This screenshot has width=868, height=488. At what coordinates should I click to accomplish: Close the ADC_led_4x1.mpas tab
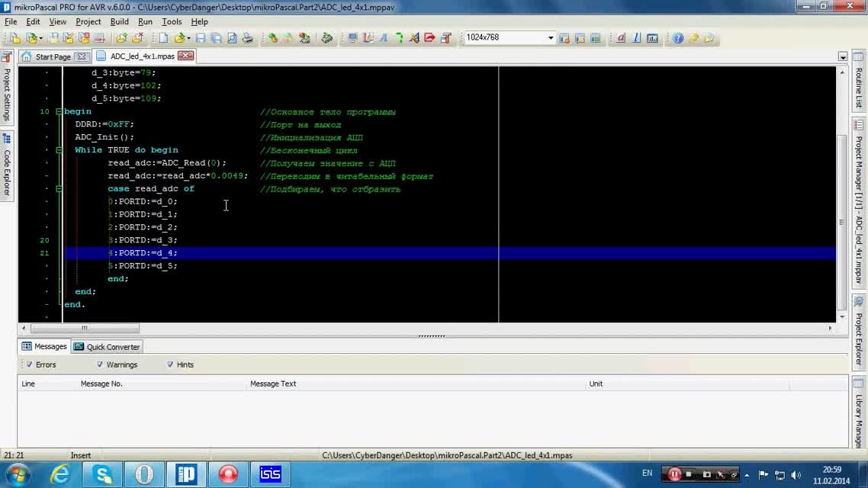point(186,56)
